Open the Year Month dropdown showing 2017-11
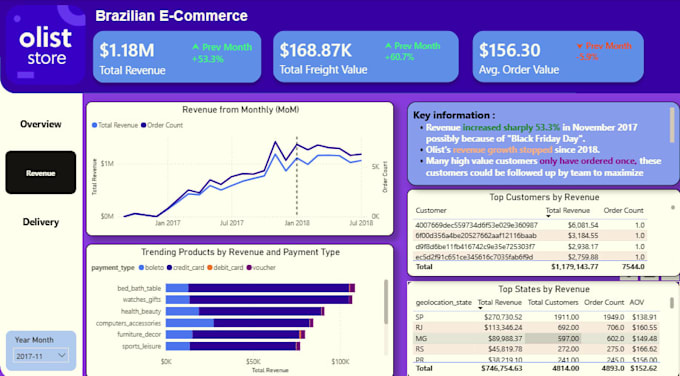 (x=41, y=356)
